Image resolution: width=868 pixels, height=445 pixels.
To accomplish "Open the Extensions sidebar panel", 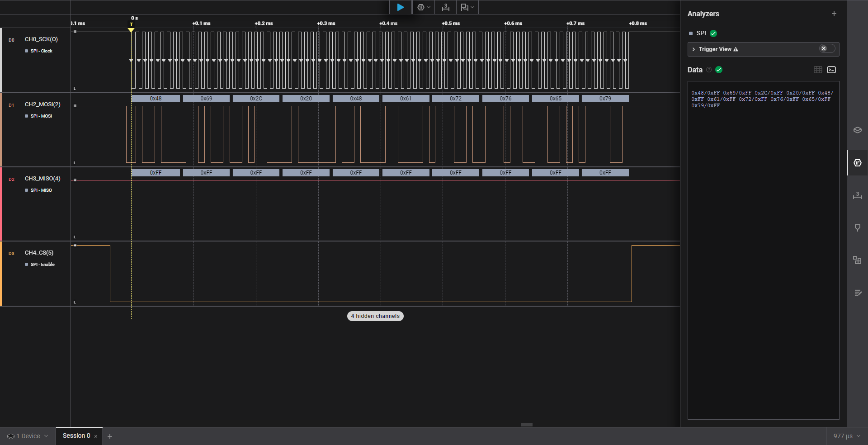I will click(857, 260).
